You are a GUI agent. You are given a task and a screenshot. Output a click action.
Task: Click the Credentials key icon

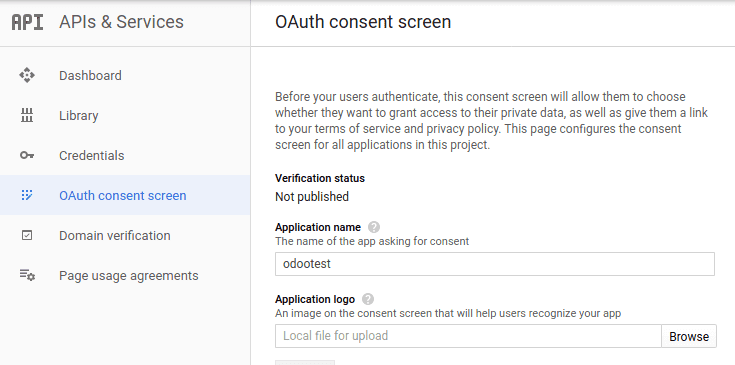(x=27, y=155)
